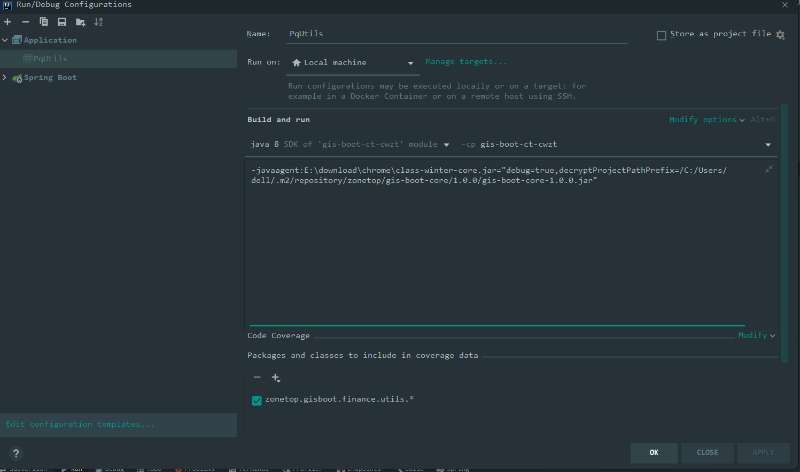800x472 pixels.
Task: Expand the VM options field with arrow icon
Action: [x=768, y=170]
